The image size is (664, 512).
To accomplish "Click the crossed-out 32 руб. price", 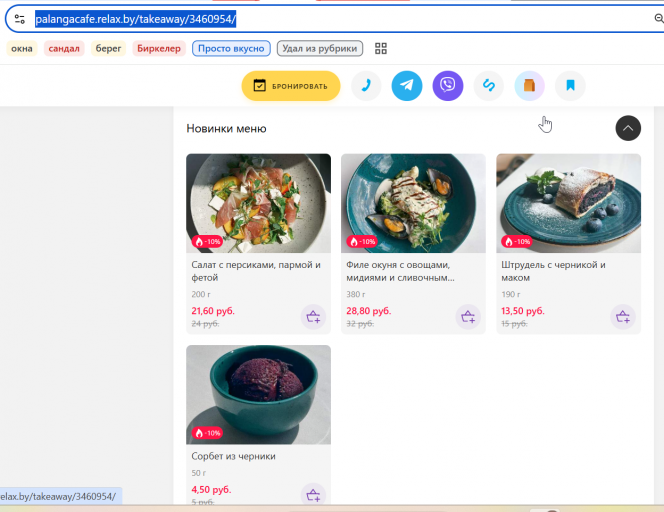I will pyautogui.click(x=360, y=324).
